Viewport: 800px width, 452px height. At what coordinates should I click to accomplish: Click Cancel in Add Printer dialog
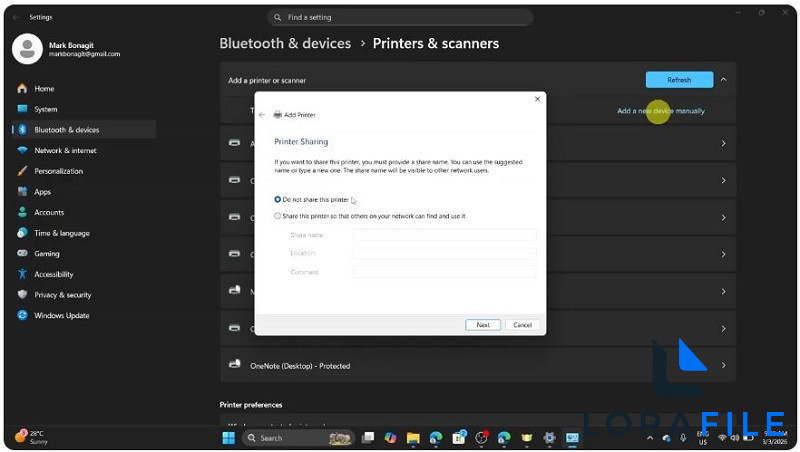point(522,325)
